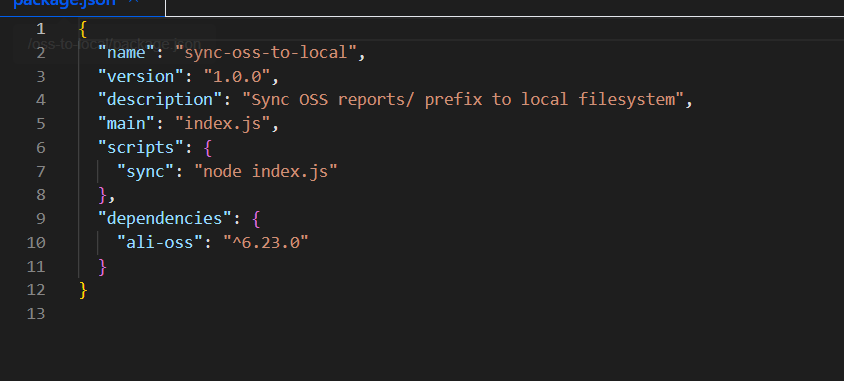Image resolution: width=844 pixels, height=381 pixels.
Task: Click the "^6.23.0" version string
Action: (266, 243)
